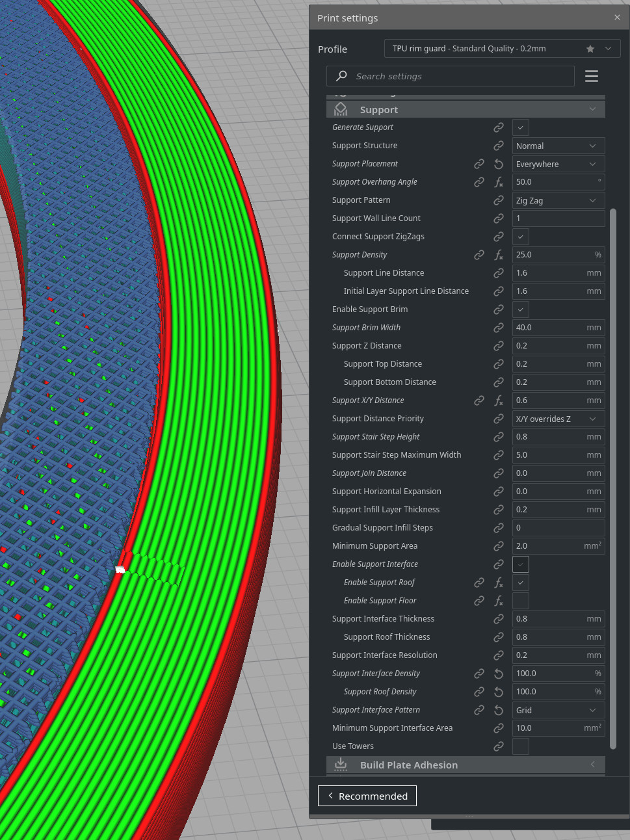Toggle the Use Towers checkbox
The height and width of the screenshot is (840, 630).
(x=521, y=746)
